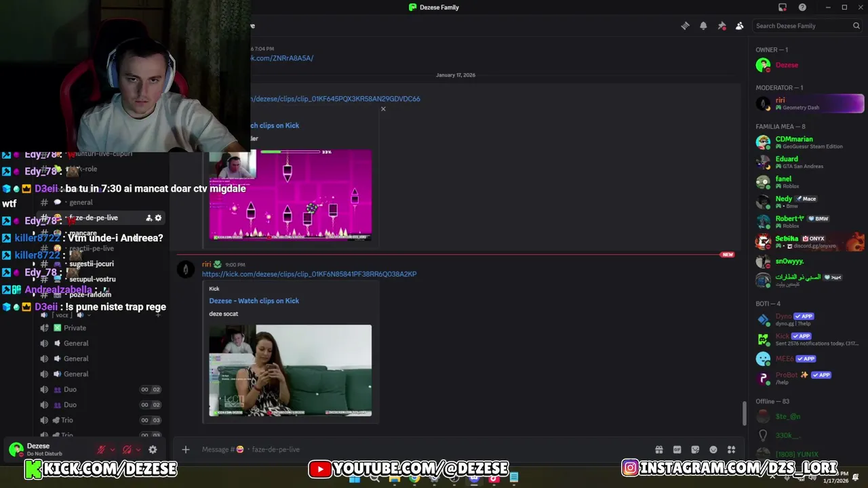Close the first Kick clip embed
Viewport: 868px width, 488px height.
pyautogui.click(x=383, y=109)
